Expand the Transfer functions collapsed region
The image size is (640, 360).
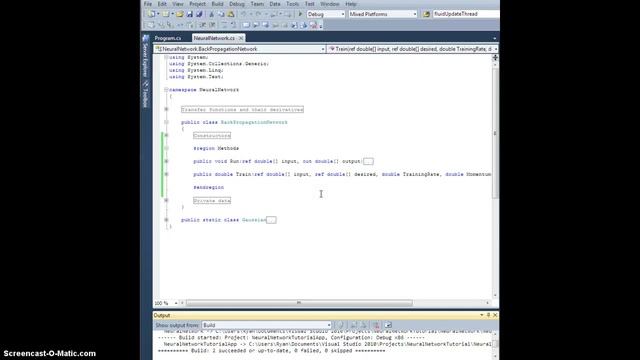tap(166, 109)
